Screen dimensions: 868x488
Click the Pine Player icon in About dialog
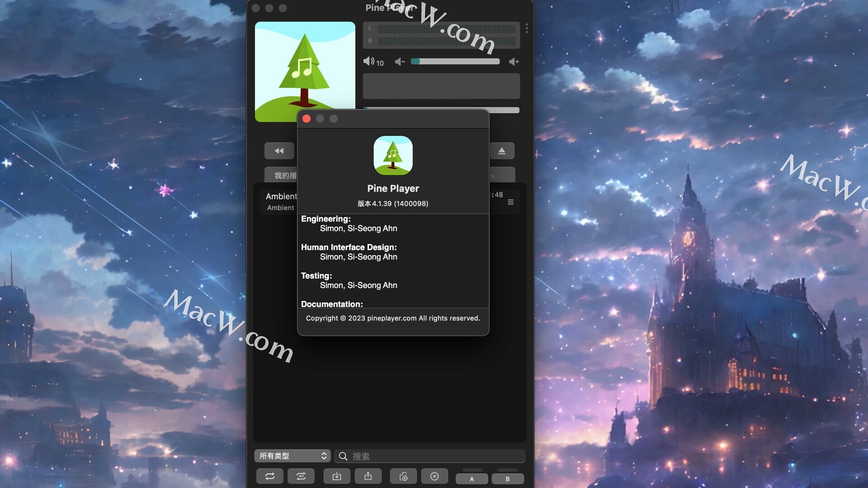click(x=393, y=155)
